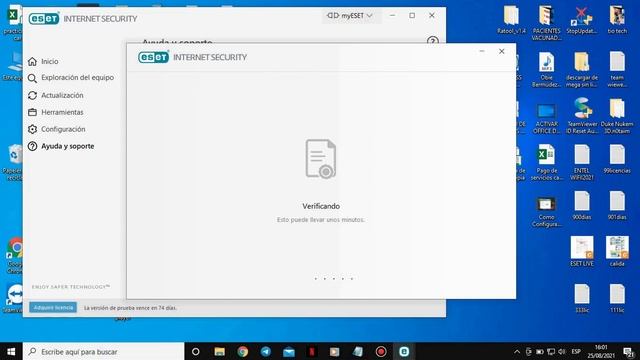
Task: Open Herramientas section
Action: 62,112
